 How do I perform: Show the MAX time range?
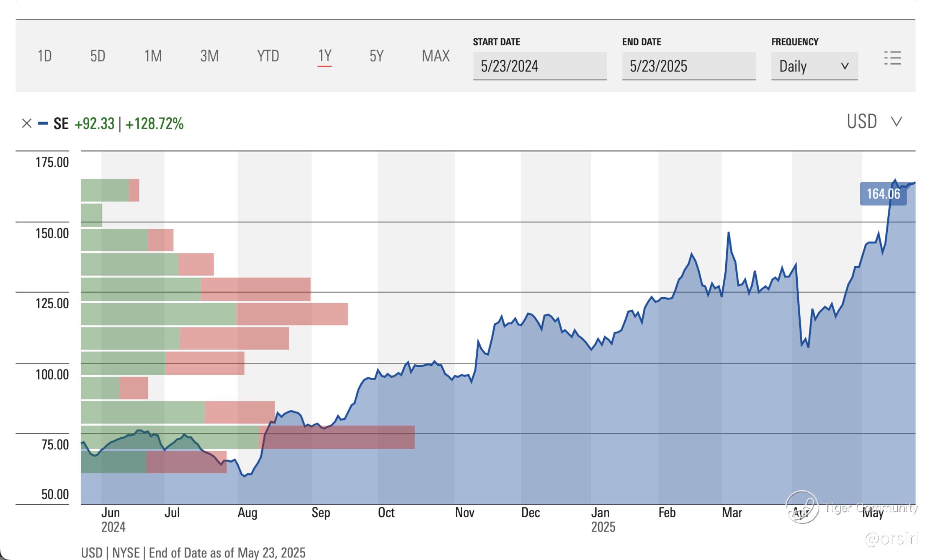point(436,56)
